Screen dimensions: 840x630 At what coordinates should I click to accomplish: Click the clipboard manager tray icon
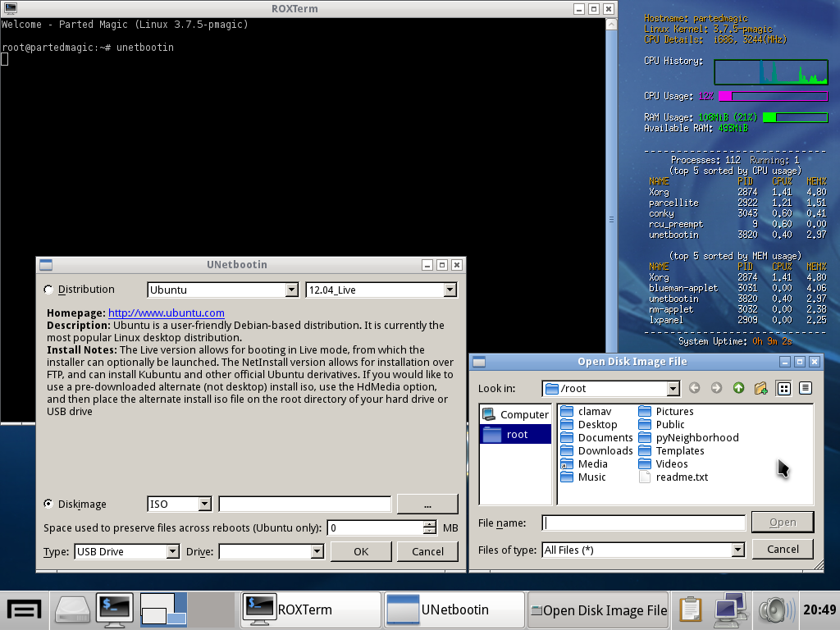(692, 609)
